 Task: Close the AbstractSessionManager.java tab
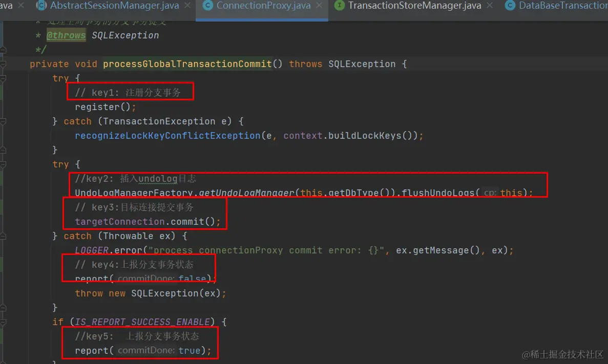[x=187, y=6]
